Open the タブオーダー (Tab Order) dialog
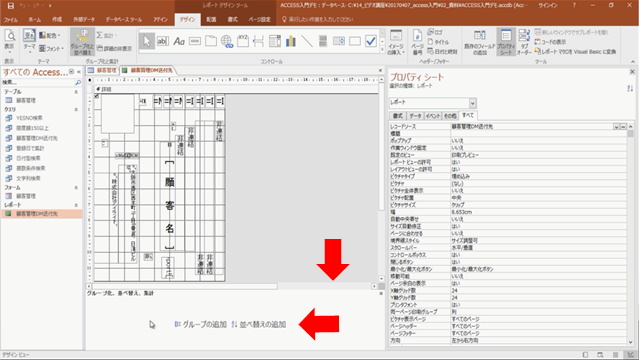The image size is (640, 360). pyautogui.click(x=524, y=42)
